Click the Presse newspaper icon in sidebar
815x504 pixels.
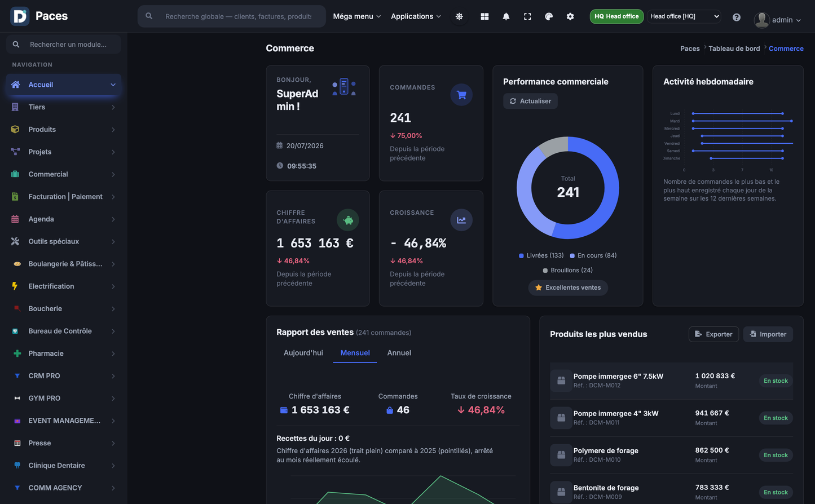click(x=17, y=443)
